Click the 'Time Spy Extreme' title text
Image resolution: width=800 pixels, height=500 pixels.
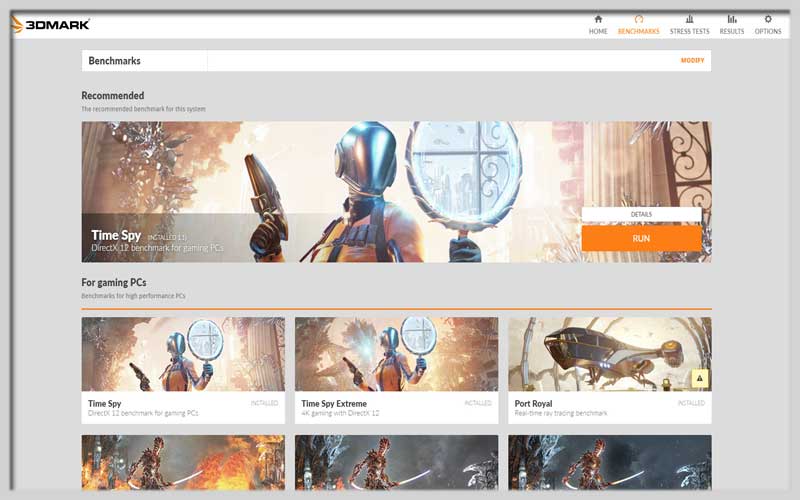(x=334, y=403)
